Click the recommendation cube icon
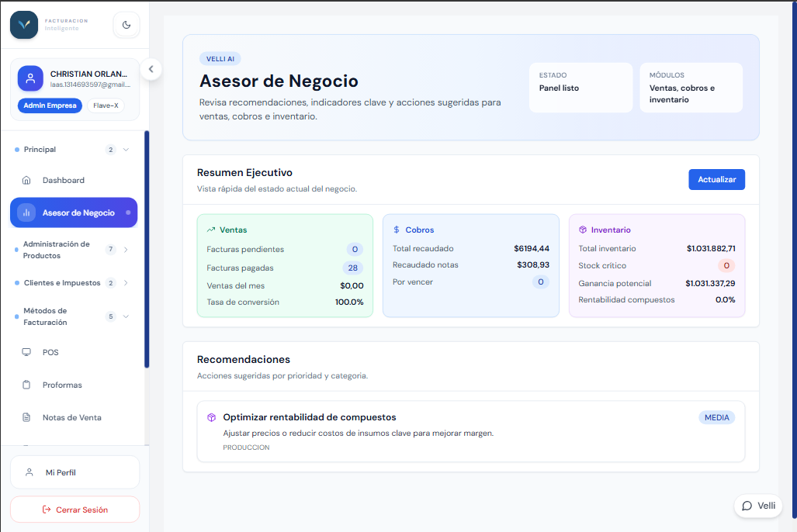797x532 pixels. [x=211, y=417]
